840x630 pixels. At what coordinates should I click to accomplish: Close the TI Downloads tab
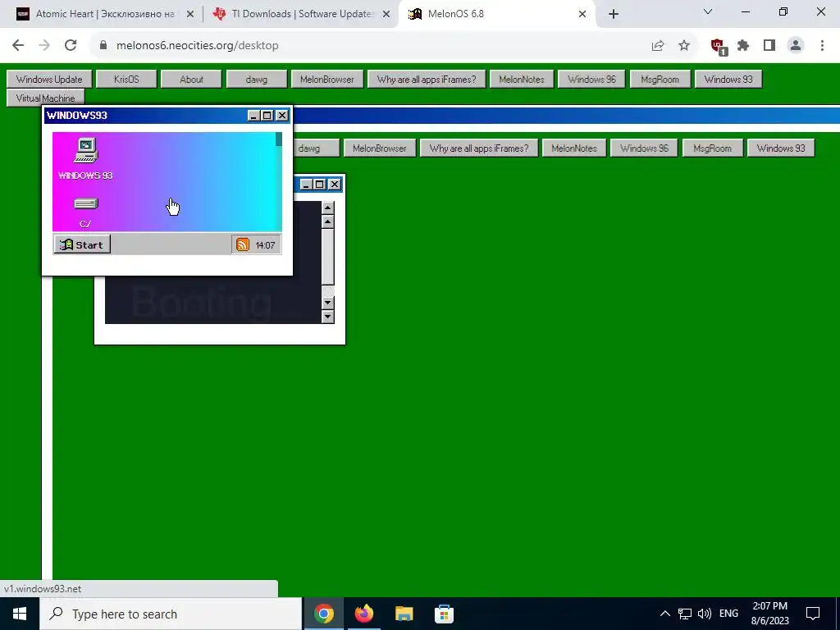click(x=386, y=15)
